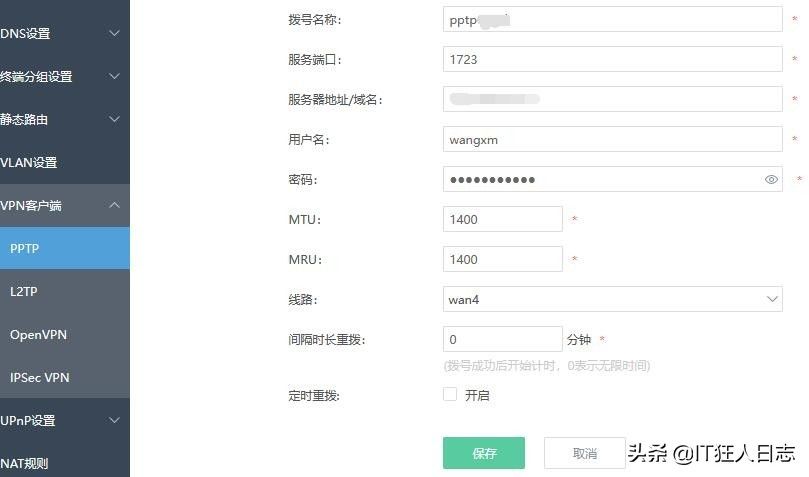Show password with the eye icon

coord(771,180)
